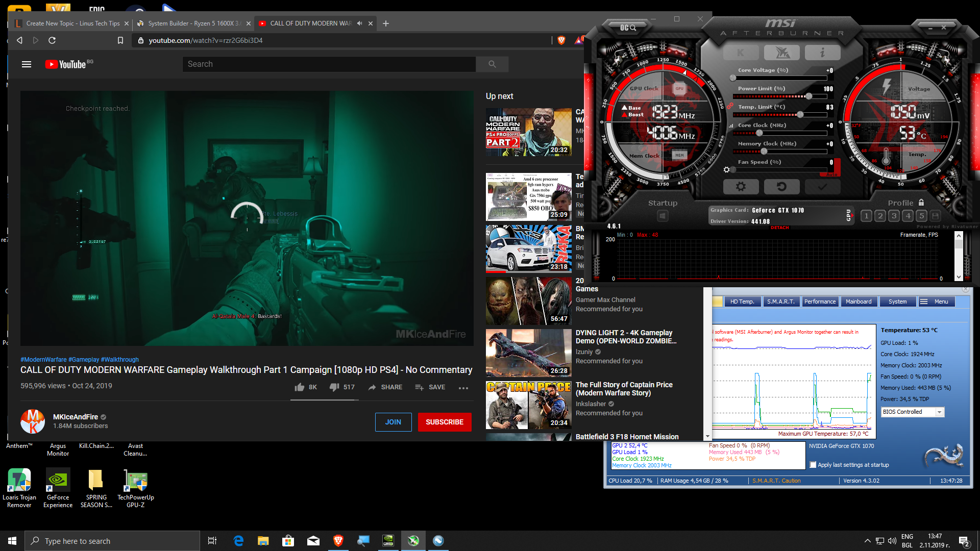
Task: Switch to Performance tab in Argus Monitor
Action: [x=820, y=302]
